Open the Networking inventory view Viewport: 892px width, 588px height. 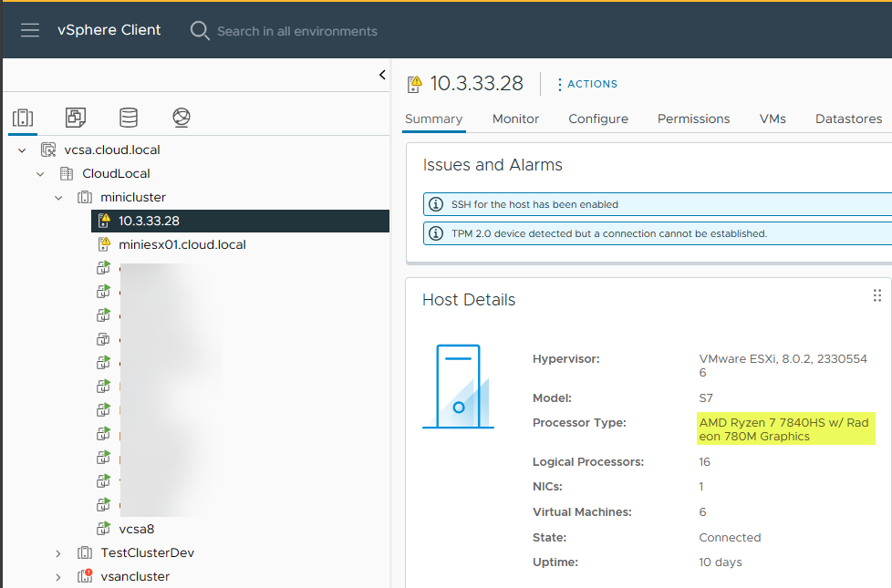coord(182,118)
